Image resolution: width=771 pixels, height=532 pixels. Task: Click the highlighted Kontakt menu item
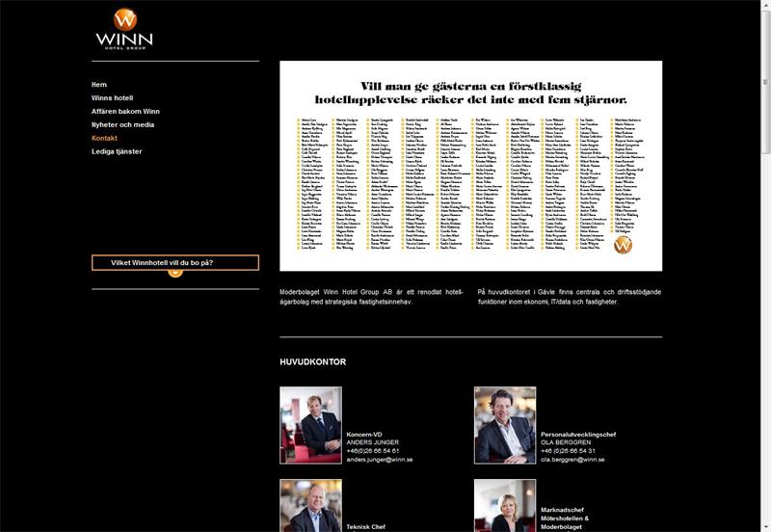click(104, 139)
